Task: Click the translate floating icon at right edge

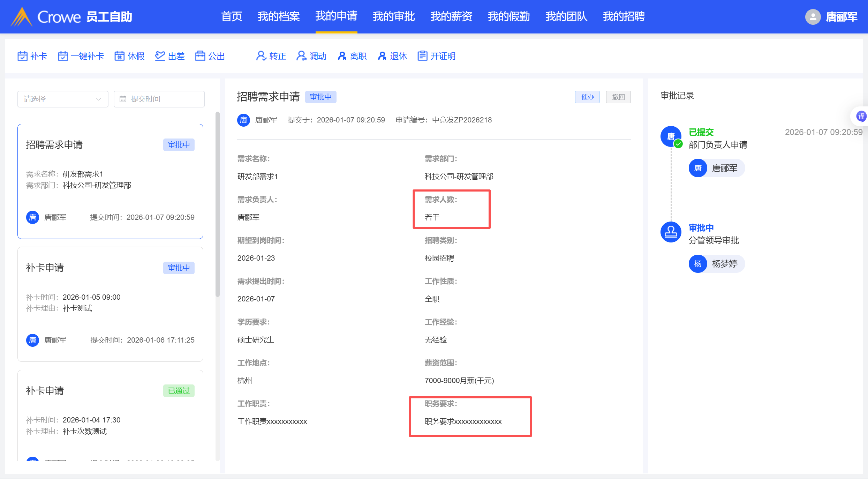Action: click(861, 116)
